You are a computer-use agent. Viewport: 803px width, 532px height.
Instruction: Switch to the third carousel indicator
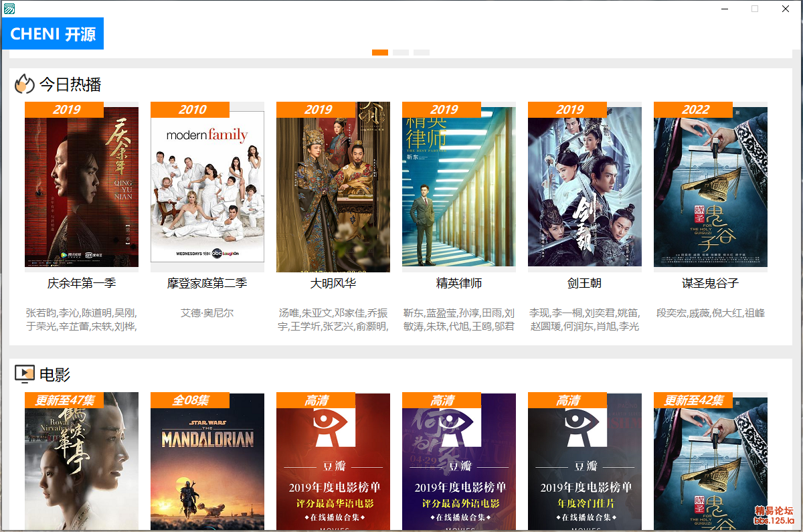[x=422, y=52]
